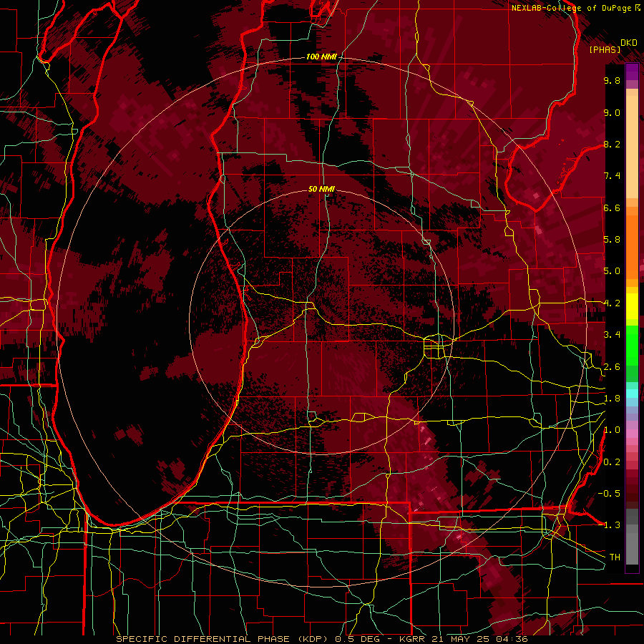The width and height of the screenshot is (644, 644).
Task: Click the [PHAS] label above the color scale
Action: coord(605,49)
